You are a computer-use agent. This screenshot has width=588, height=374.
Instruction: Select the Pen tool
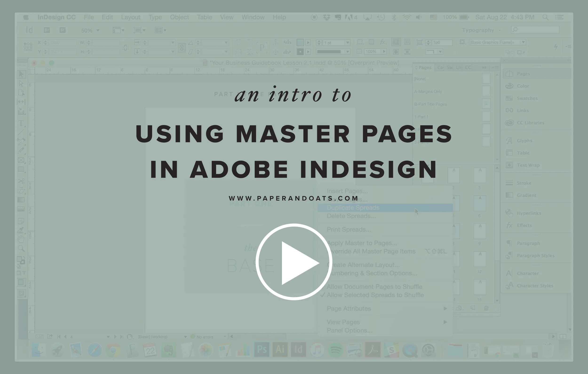coord(21,141)
